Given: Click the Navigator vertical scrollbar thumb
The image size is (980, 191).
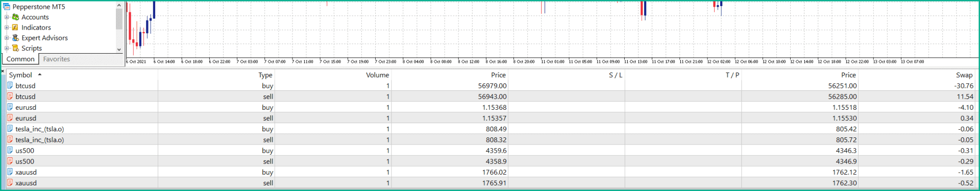Looking at the screenshot, I should pyautogui.click(x=119, y=19).
